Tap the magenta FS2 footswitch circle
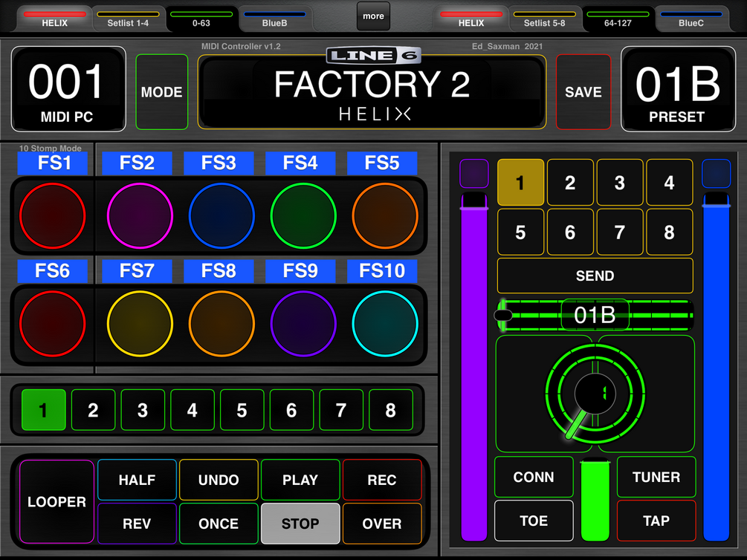This screenshot has width=747, height=560. pyautogui.click(x=140, y=215)
